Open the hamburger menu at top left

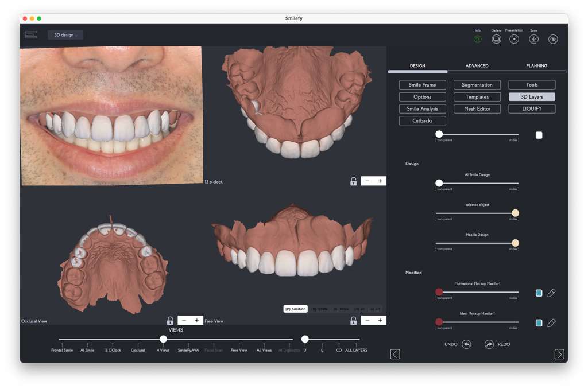[x=31, y=35]
